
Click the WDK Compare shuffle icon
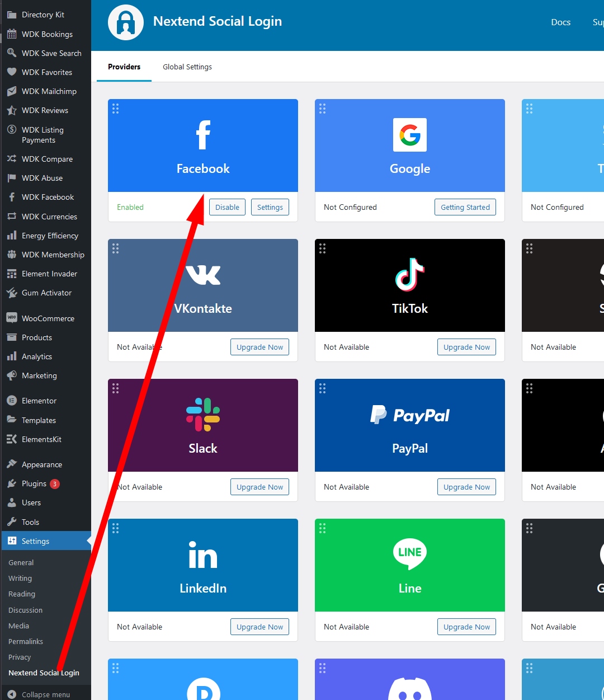(12, 159)
